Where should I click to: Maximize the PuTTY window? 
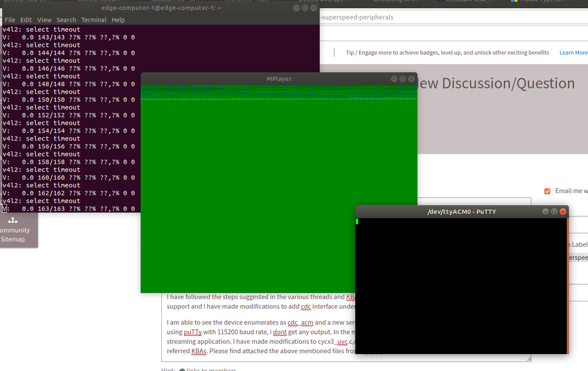tap(554, 211)
